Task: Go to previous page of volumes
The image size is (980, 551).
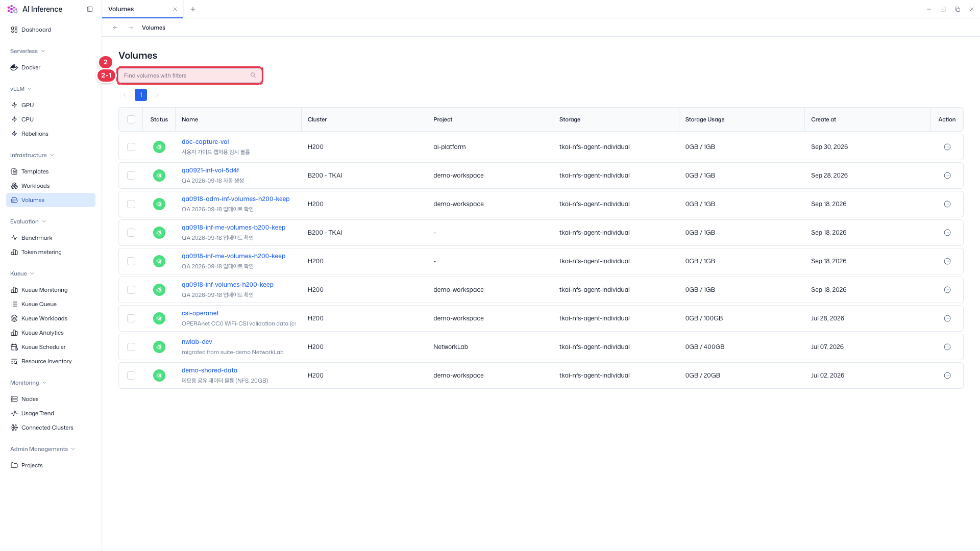Action: pos(125,95)
